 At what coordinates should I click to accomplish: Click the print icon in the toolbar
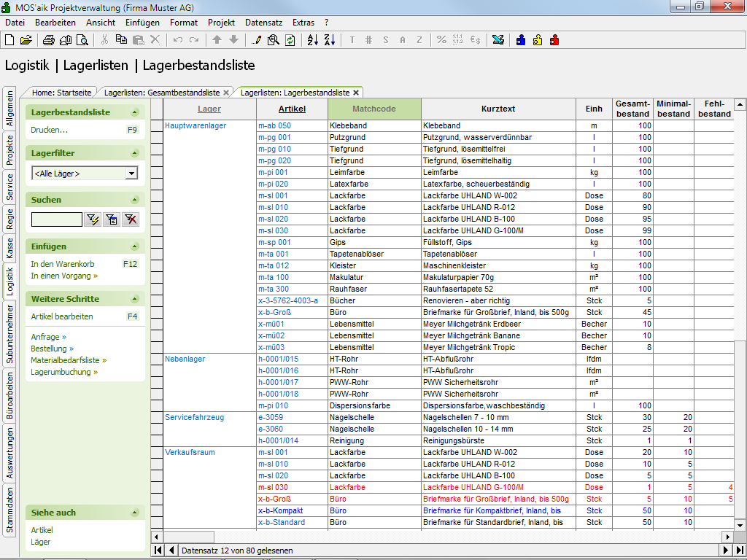coord(48,40)
